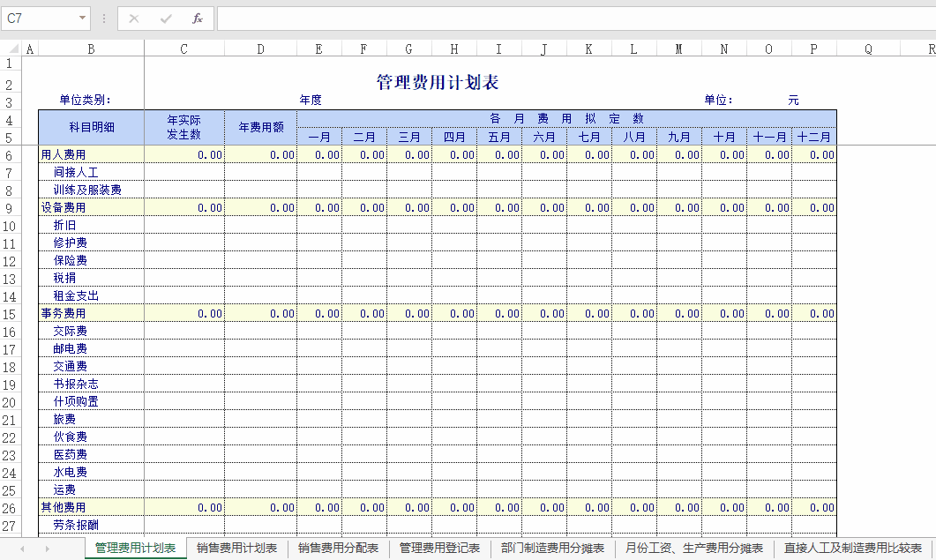Viewport: 936px width, 560px height.
Task: Expand the Name Box dropdown arrow
Action: [82, 18]
